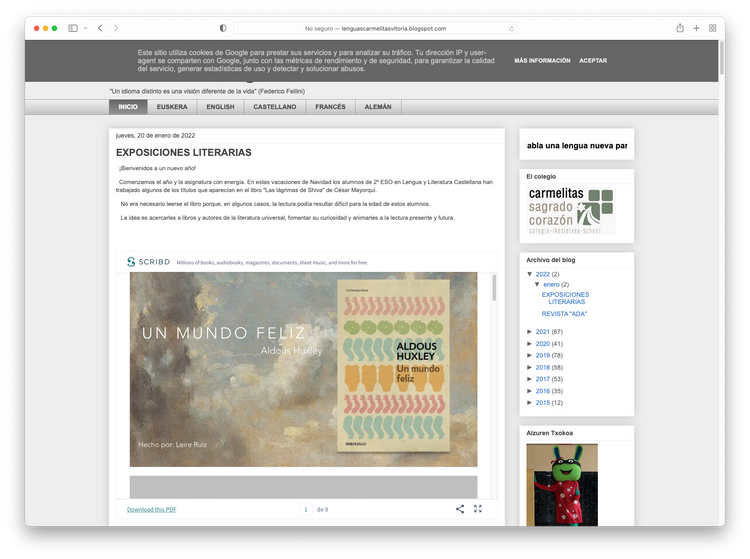Expand the 2018 archive triangle

coord(529,367)
